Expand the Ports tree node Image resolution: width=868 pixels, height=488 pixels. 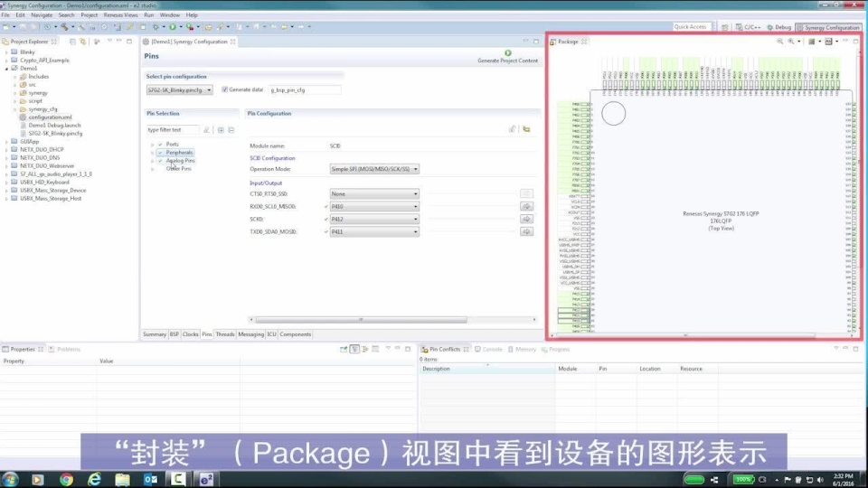point(152,145)
